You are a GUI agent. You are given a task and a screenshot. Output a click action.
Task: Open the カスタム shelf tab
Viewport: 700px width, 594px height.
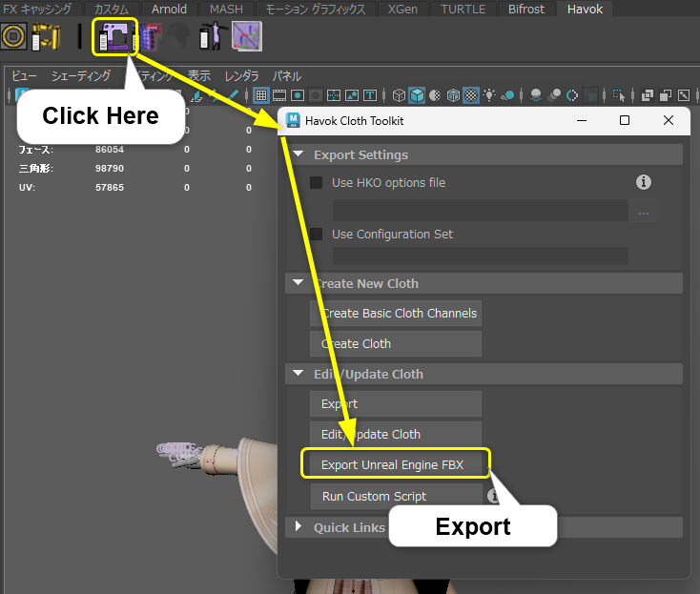[111, 9]
